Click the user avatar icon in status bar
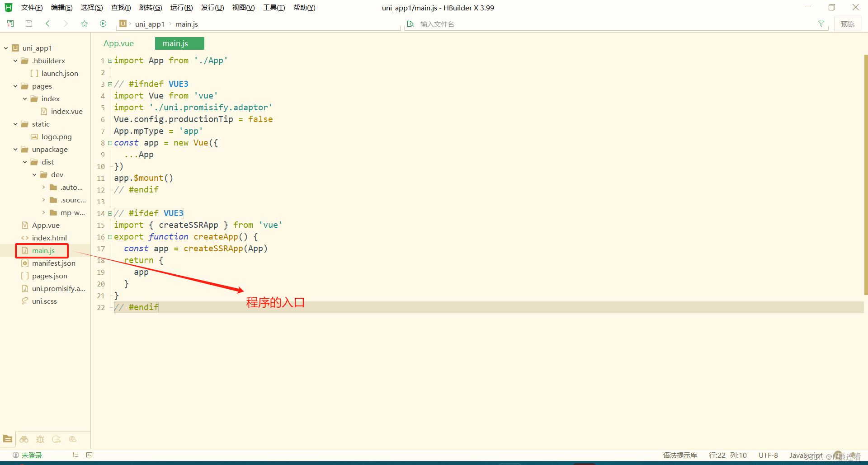This screenshot has width=868, height=465. point(16,455)
